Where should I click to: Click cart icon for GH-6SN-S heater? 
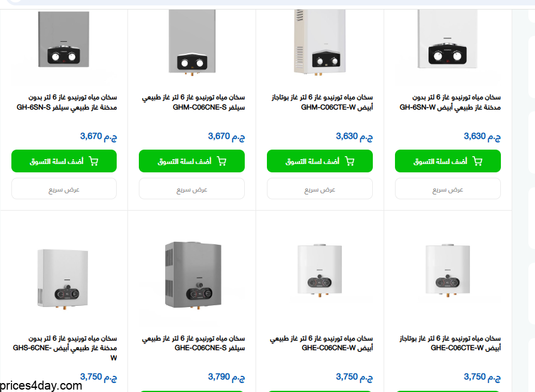tap(93, 161)
